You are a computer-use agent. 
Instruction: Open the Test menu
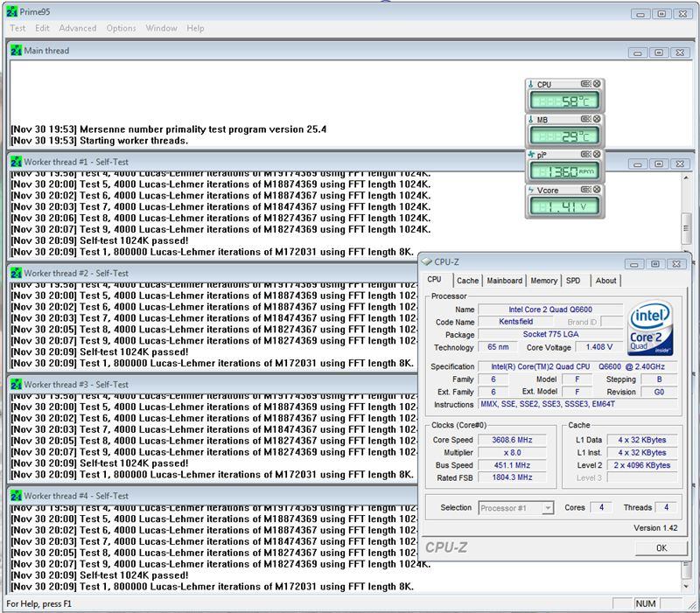[x=17, y=28]
